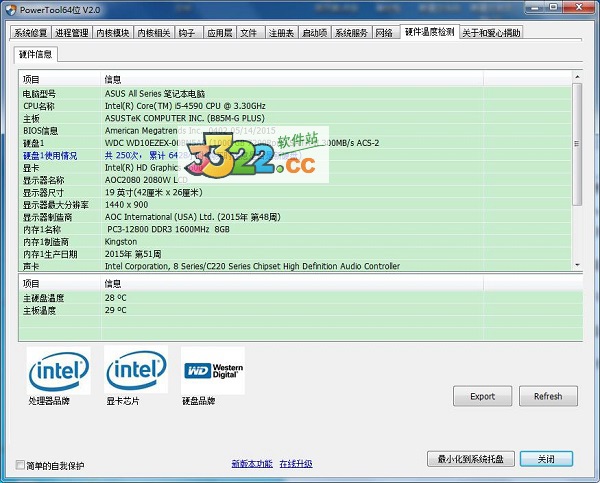The height and width of the screenshot is (483, 600).
Task: Click the Intel processor brand logo
Action: [x=59, y=370]
